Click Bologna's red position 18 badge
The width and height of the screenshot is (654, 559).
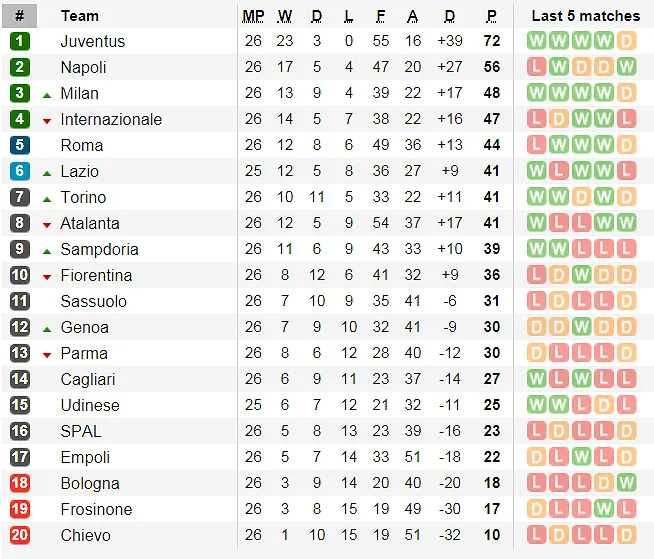[x=20, y=483]
